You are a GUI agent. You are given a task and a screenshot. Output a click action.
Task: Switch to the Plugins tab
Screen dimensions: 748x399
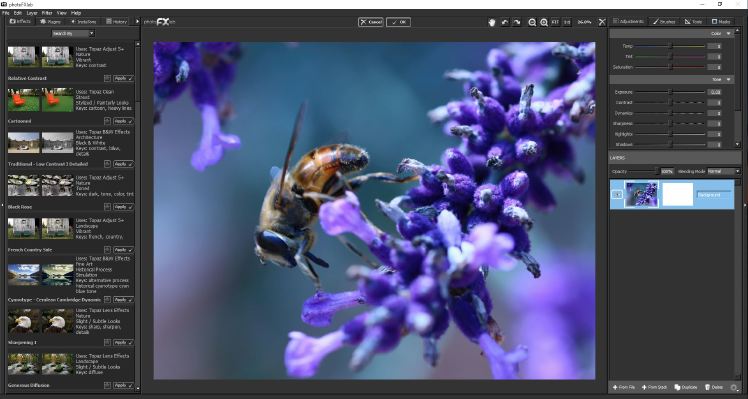51,21
